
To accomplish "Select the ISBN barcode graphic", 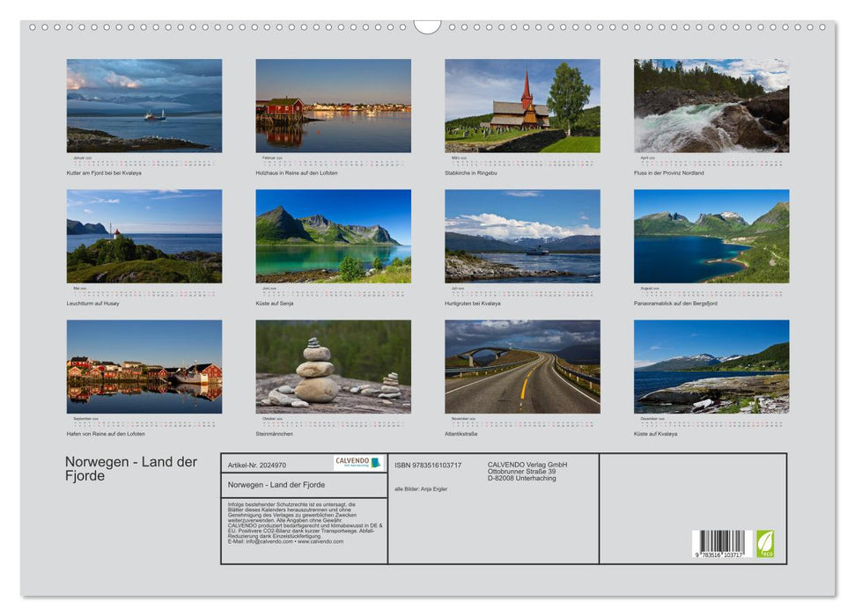I will (x=722, y=543).
